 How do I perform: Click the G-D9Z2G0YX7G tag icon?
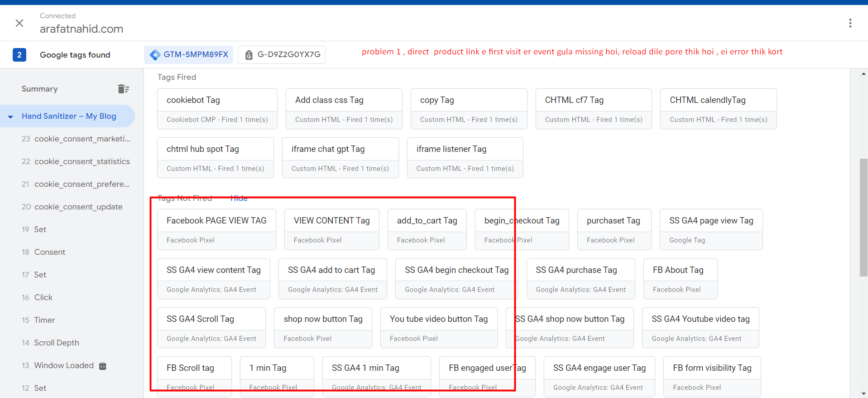tap(249, 55)
